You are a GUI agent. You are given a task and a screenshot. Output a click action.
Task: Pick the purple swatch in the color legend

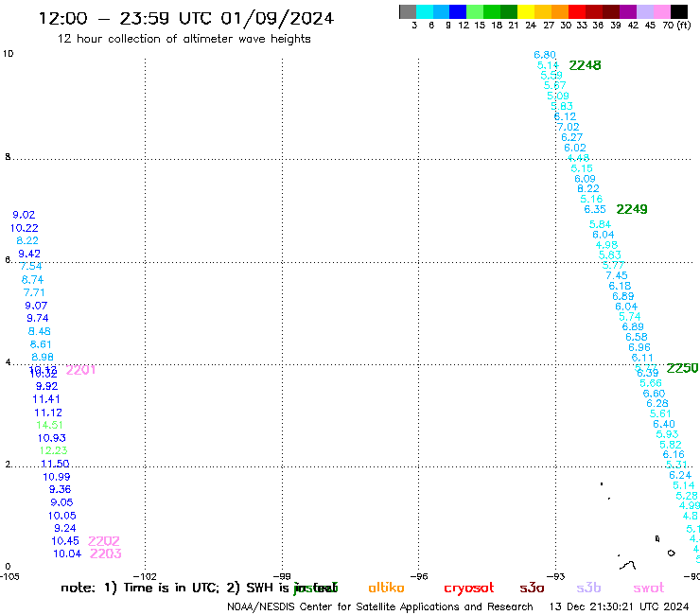tap(628, 11)
